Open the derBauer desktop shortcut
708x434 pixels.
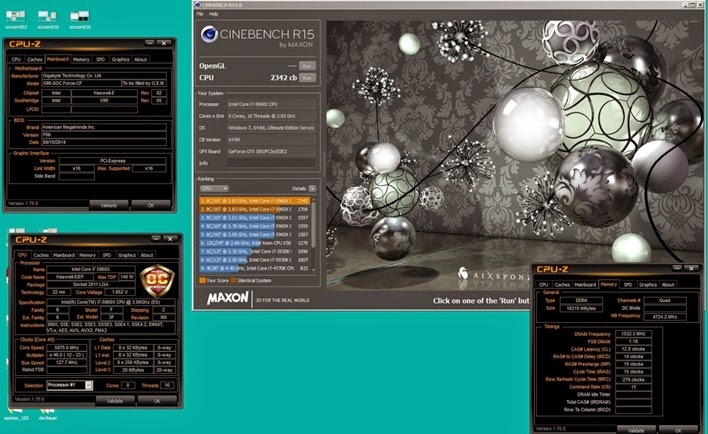click(x=48, y=414)
